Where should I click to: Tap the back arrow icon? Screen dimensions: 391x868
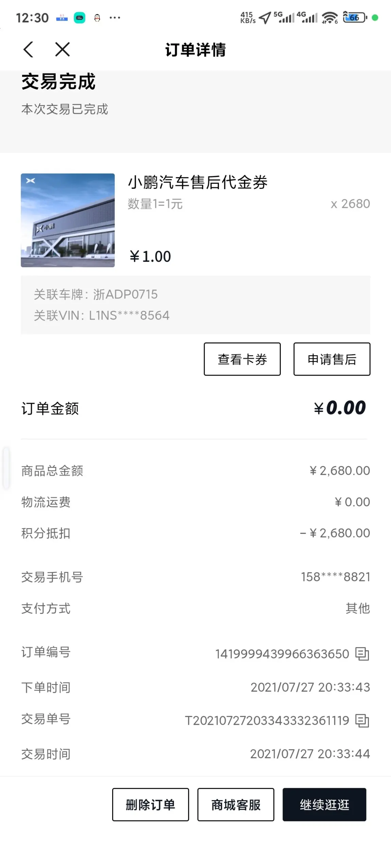29,50
